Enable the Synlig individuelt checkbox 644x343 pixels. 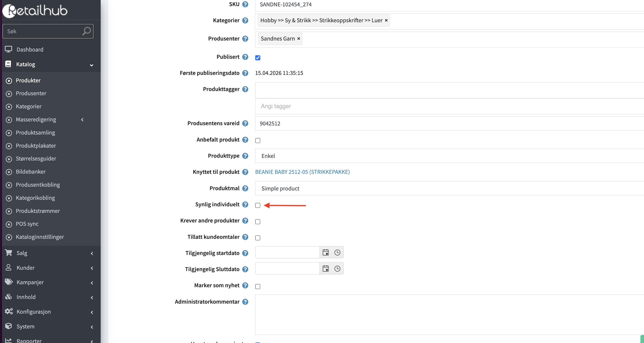tap(258, 205)
